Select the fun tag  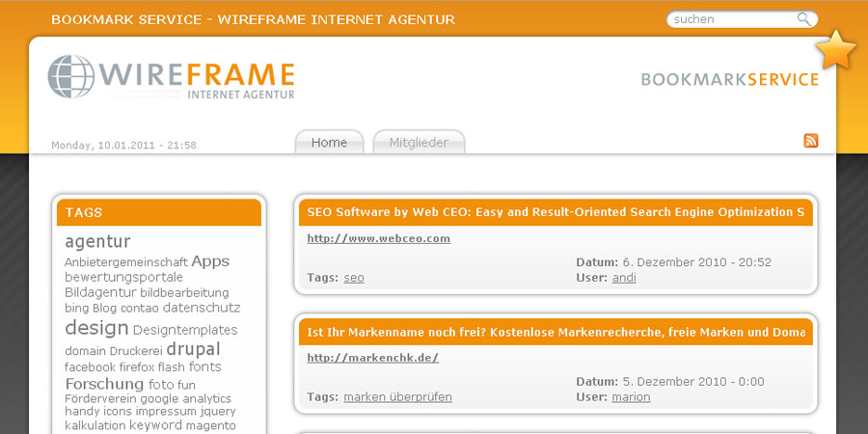[186, 385]
